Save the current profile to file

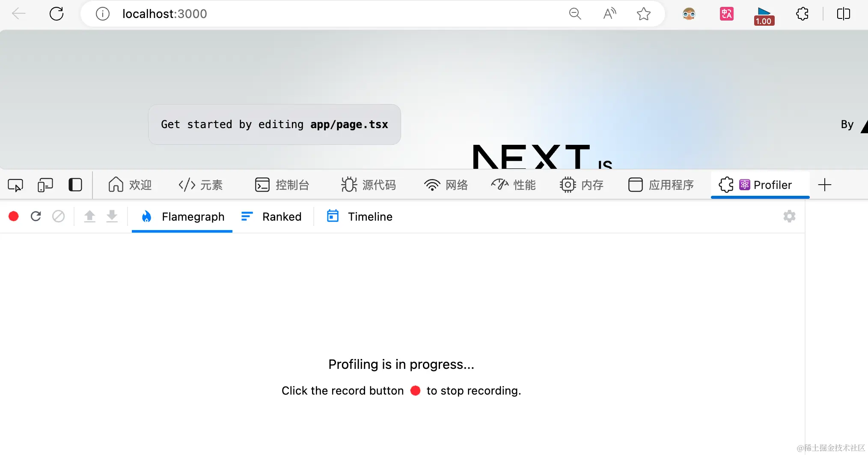(x=112, y=216)
